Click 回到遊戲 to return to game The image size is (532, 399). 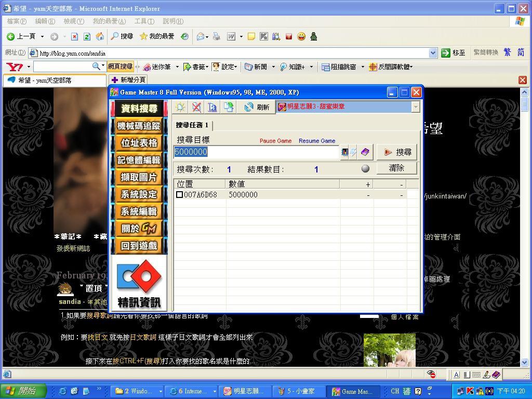[x=139, y=246]
